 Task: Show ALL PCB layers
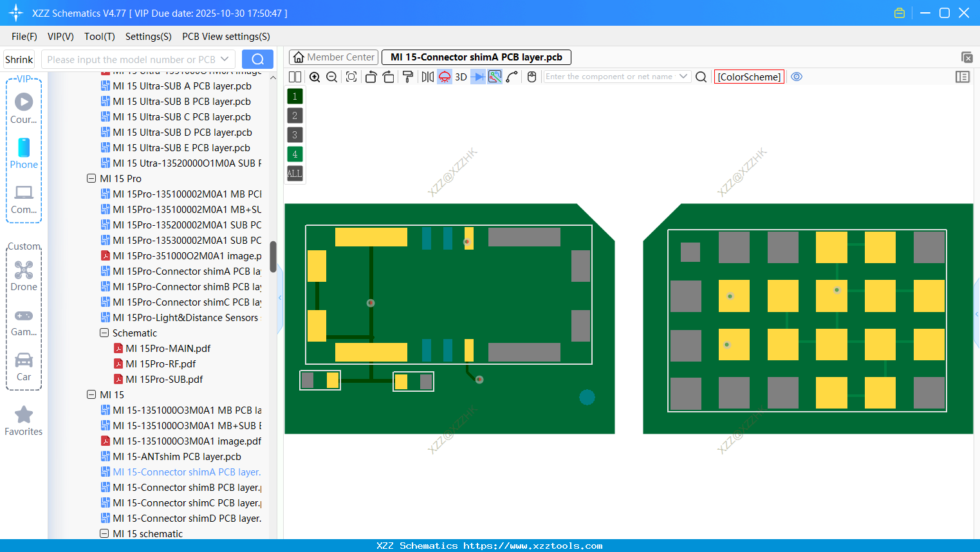(295, 174)
